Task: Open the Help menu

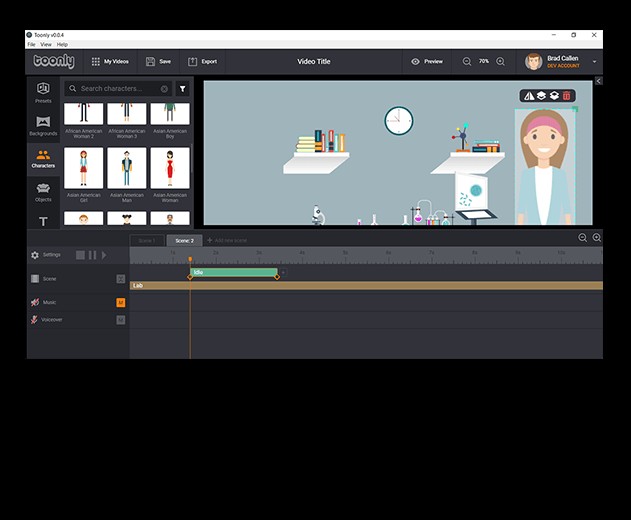Action: pyautogui.click(x=62, y=44)
